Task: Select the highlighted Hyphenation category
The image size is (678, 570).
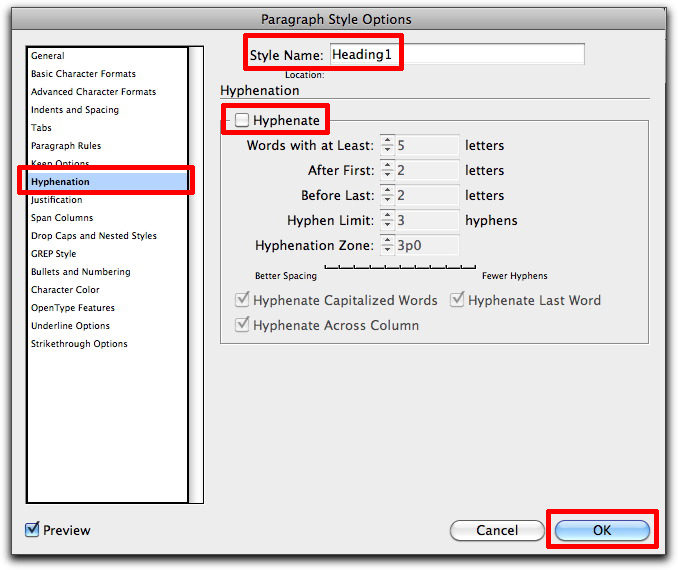Action: tap(108, 182)
